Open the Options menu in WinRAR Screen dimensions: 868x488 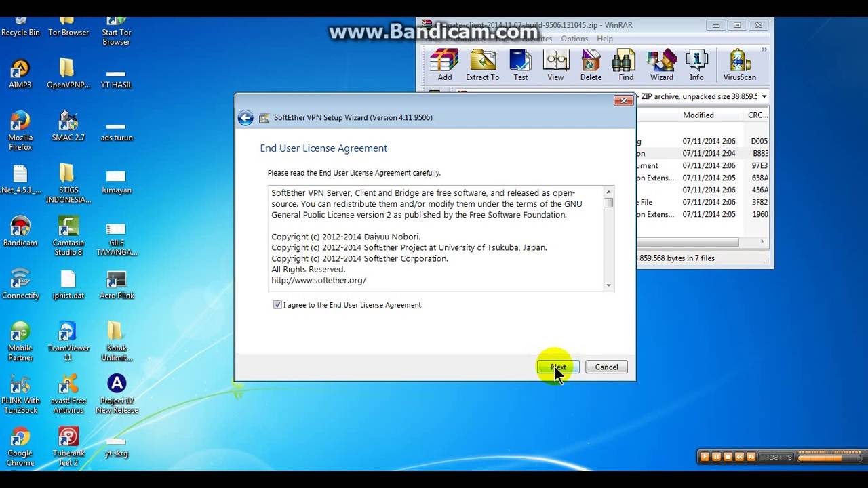point(574,39)
